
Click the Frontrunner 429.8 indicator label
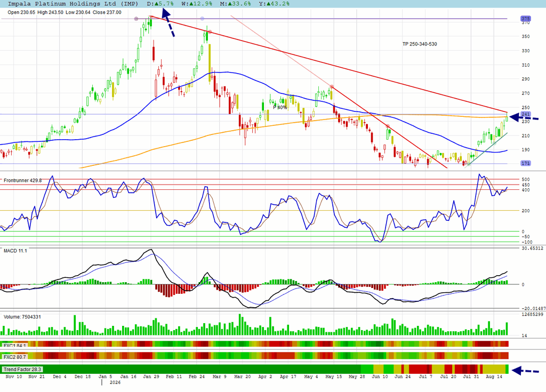coord(22,180)
